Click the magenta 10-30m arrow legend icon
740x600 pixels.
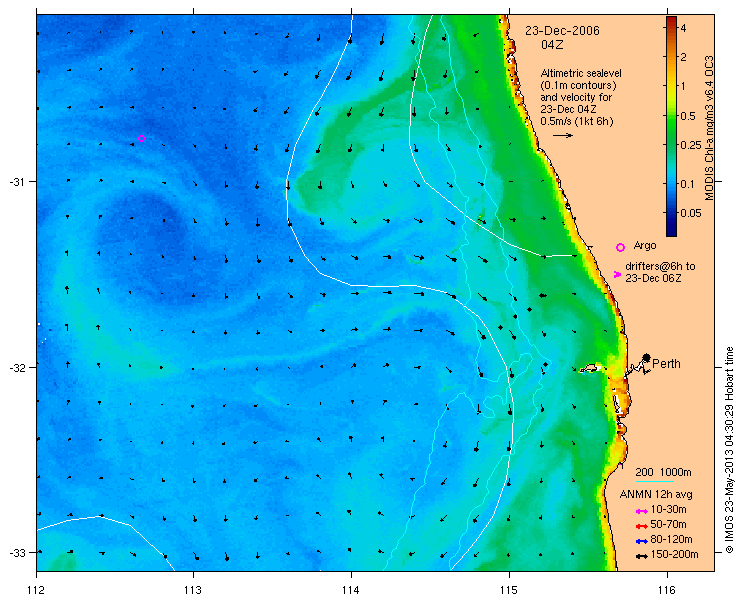click(641, 511)
